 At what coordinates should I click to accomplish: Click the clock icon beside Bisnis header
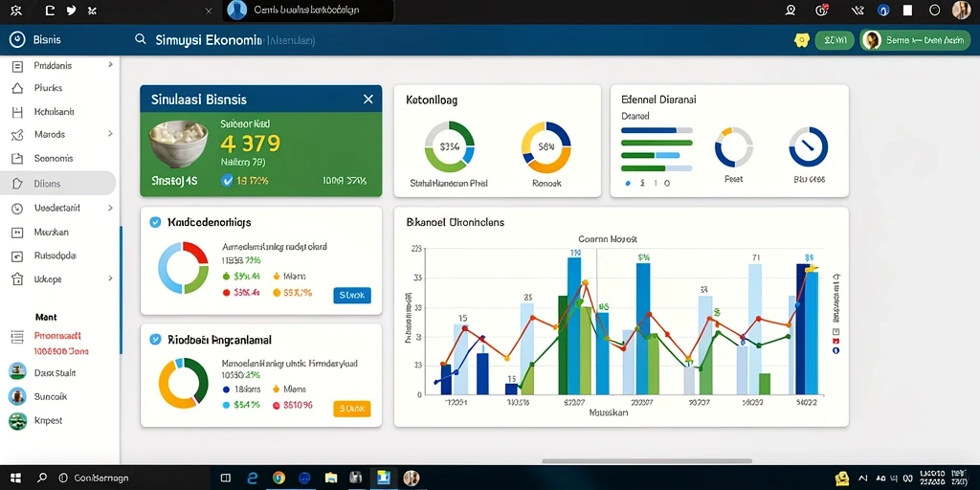click(x=17, y=39)
